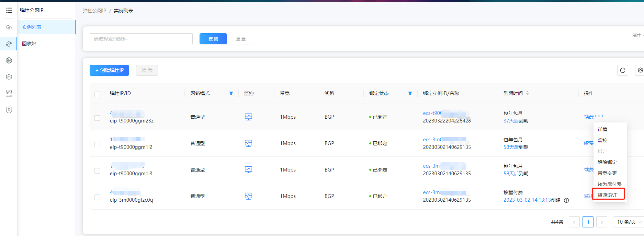
Task: Open the hamburger menu icon
Action: coord(9,10)
